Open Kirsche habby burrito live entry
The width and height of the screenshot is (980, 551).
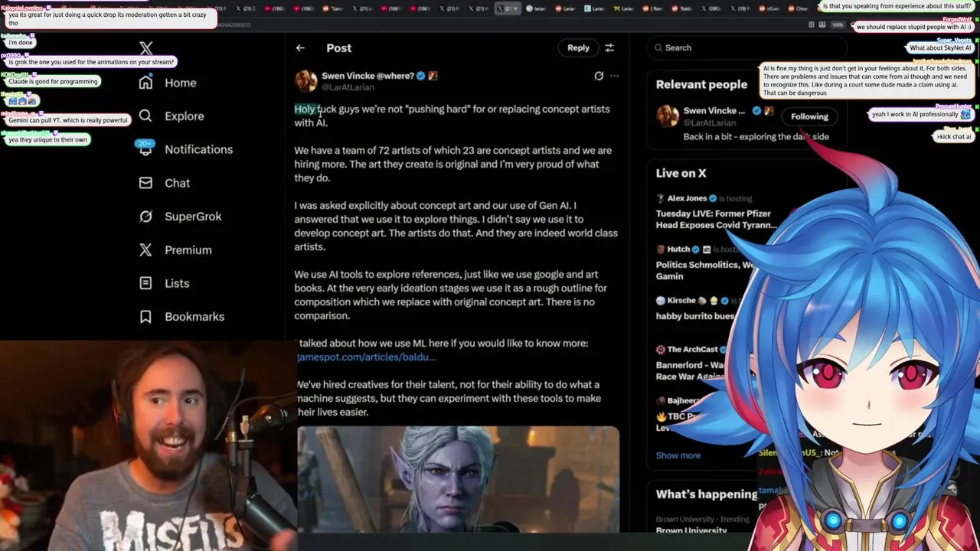pos(695,308)
